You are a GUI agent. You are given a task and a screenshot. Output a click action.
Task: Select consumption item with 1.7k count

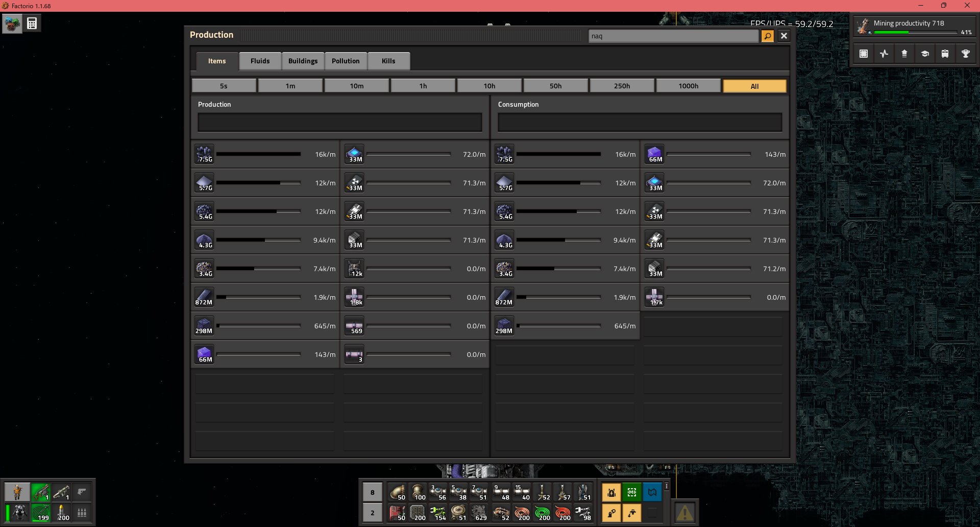654,297
